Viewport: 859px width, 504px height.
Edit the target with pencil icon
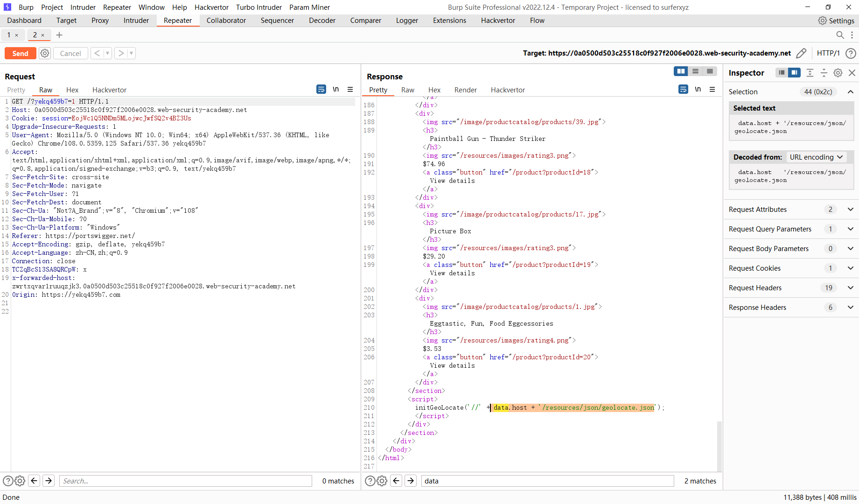tap(801, 53)
